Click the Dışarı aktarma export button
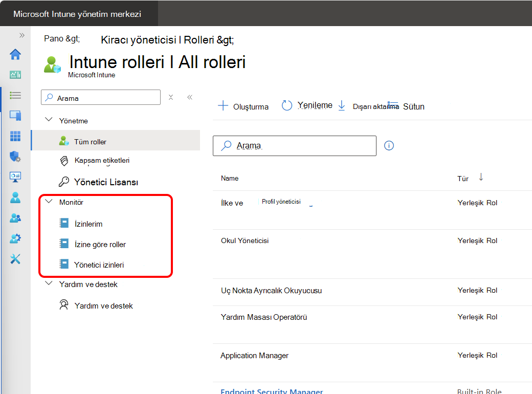This screenshot has height=394, width=532. pos(368,106)
